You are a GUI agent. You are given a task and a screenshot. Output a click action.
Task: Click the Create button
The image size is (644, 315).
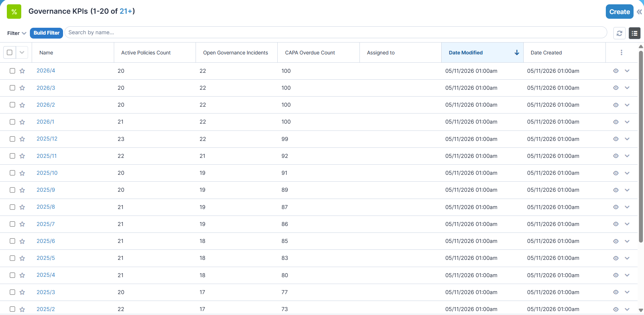[x=620, y=12]
